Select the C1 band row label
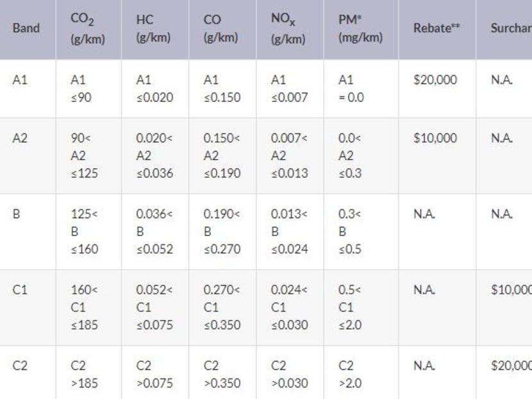 click(20, 289)
